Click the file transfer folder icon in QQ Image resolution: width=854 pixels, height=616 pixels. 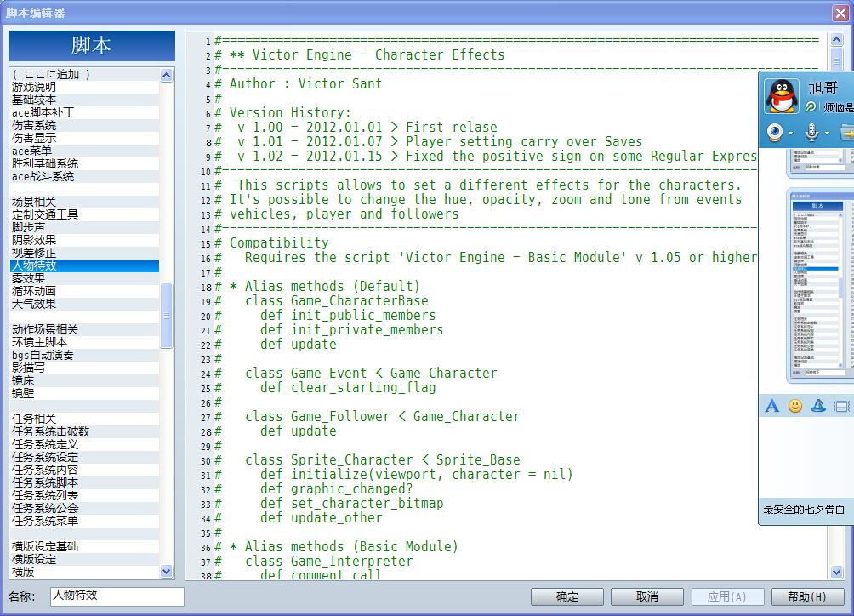pos(847,133)
